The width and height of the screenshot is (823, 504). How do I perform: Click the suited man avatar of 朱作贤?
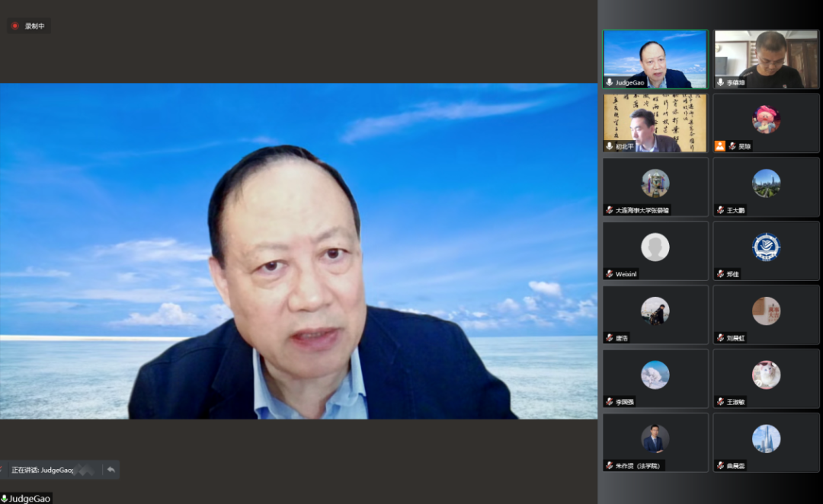pos(655,439)
